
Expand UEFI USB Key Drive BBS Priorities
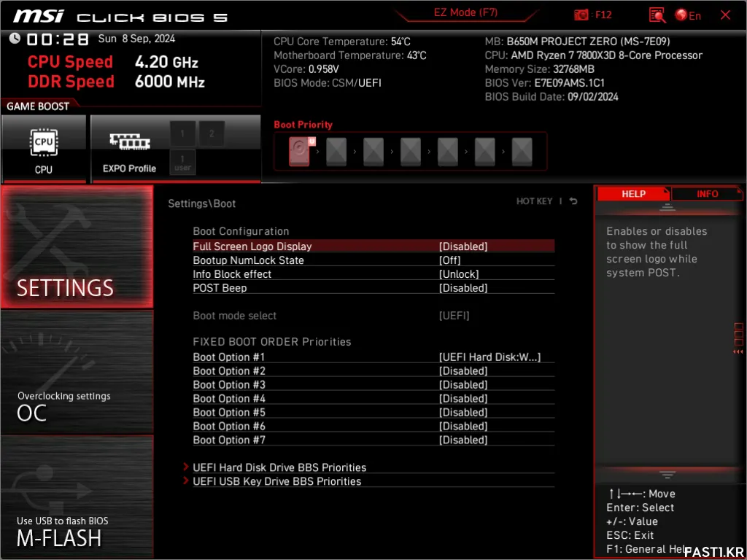[276, 481]
